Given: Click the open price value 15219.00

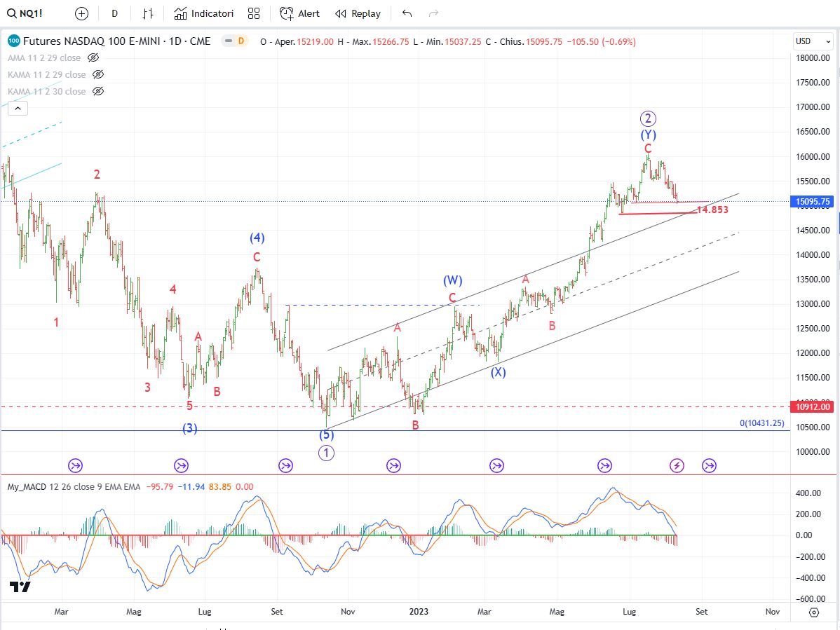Looking at the screenshot, I should tap(315, 42).
